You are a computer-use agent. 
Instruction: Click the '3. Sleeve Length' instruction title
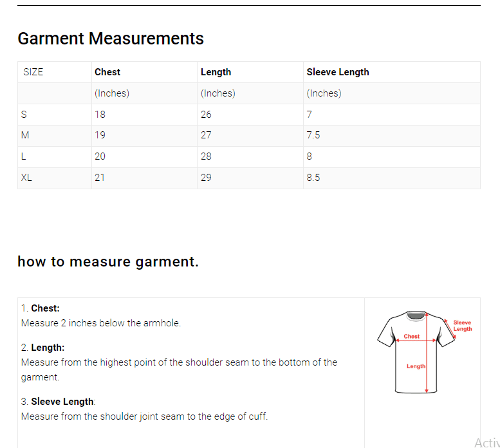click(x=58, y=402)
